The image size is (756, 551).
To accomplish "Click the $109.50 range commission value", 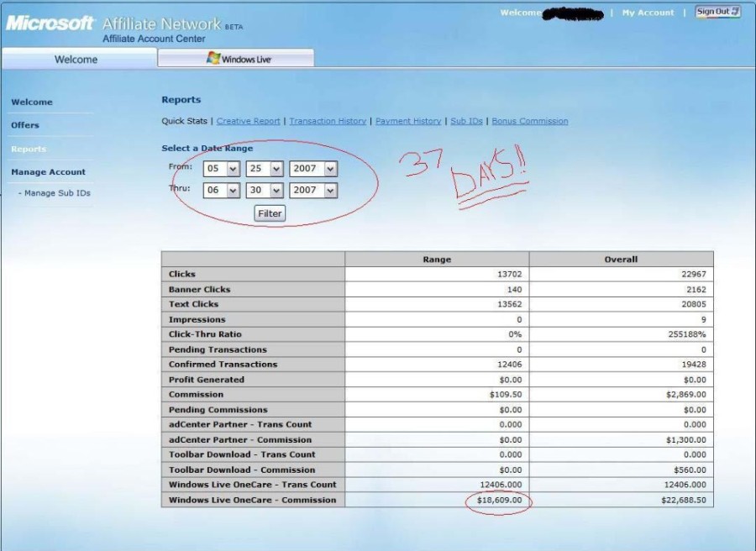I will click(x=506, y=395).
